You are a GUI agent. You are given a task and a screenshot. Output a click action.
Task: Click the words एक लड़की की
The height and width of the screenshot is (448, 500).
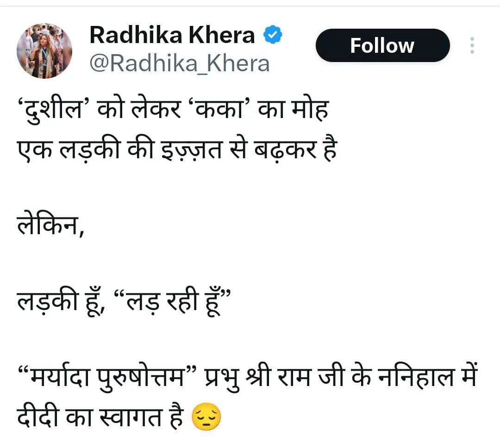(x=85, y=149)
